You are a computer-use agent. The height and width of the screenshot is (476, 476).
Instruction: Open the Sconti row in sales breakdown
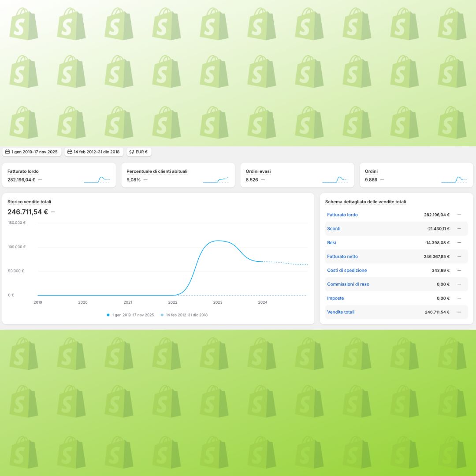pyautogui.click(x=334, y=229)
